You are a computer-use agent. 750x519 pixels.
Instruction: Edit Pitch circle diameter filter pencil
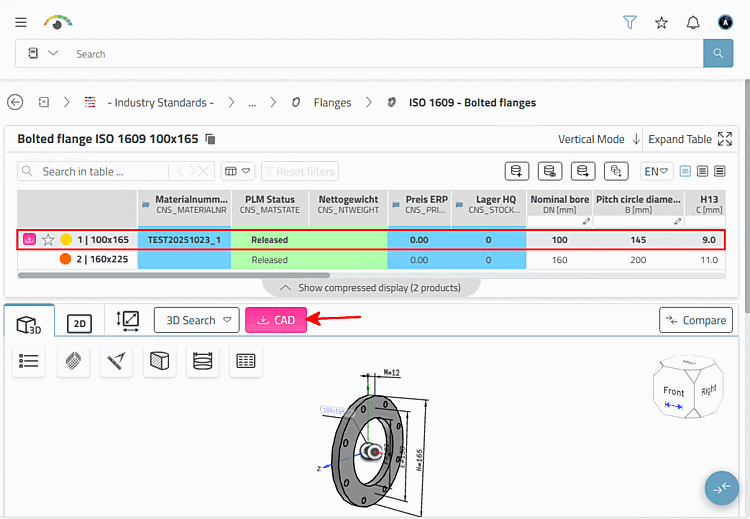click(x=677, y=221)
